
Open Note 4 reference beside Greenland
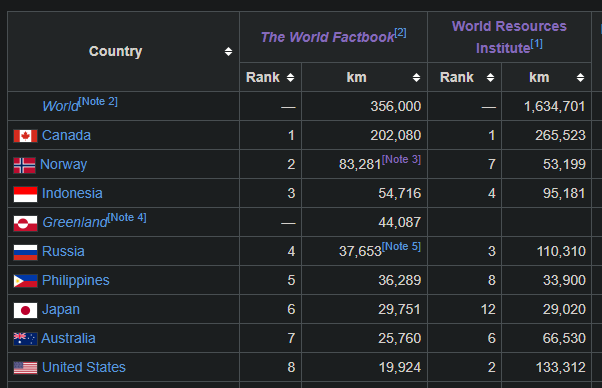(x=127, y=218)
